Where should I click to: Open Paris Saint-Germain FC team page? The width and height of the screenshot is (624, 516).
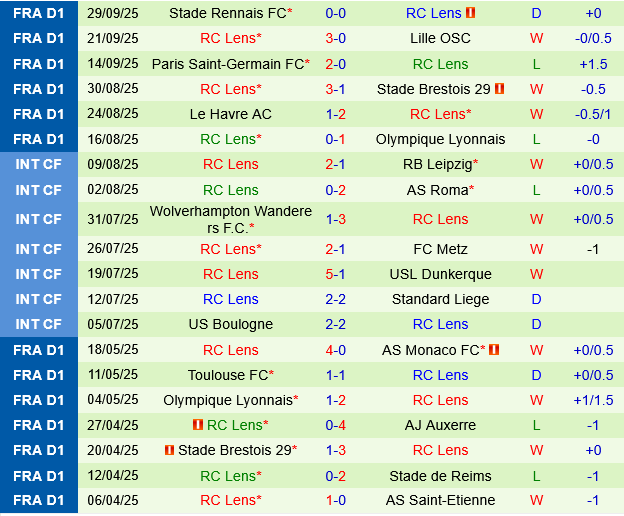(228, 64)
